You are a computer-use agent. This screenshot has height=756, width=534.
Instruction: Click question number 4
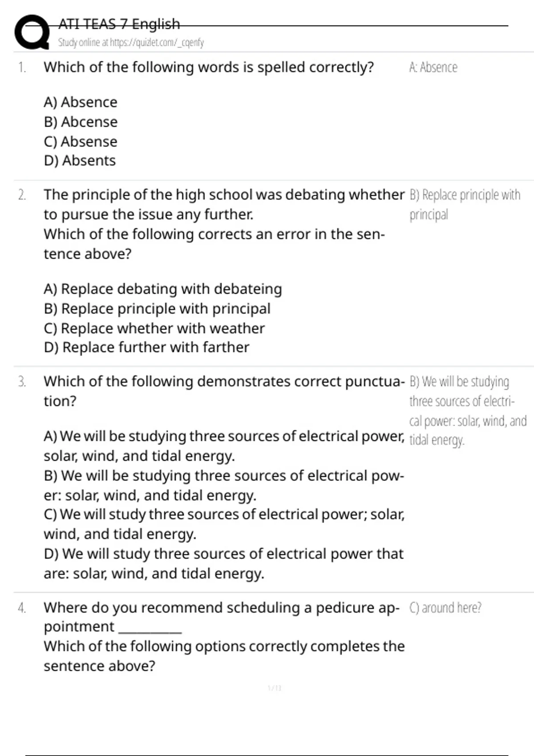22,608
